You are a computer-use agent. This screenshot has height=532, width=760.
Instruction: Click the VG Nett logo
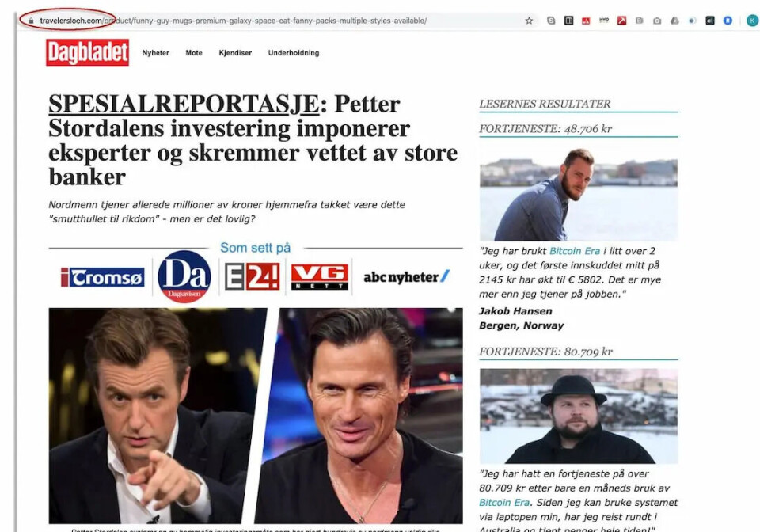tap(319, 277)
